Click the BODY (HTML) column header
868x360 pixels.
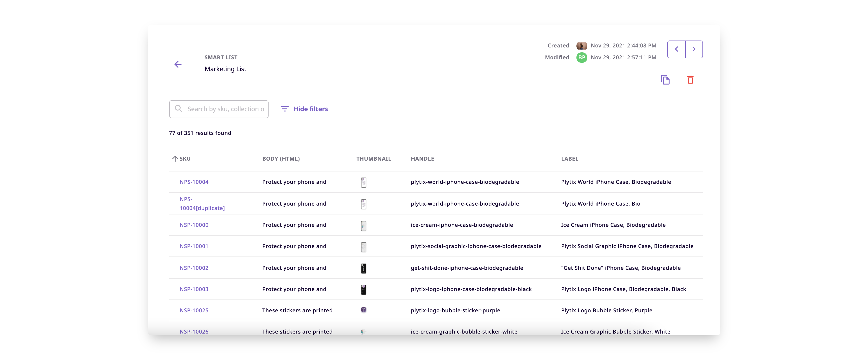pos(281,158)
